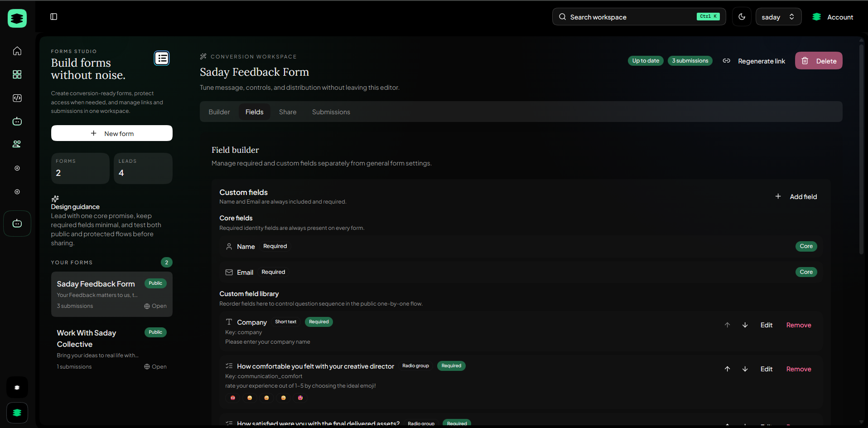The width and height of the screenshot is (868, 428).
Task: Click the lower circle-dot sidebar icon
Action: (x=17, y=192)
